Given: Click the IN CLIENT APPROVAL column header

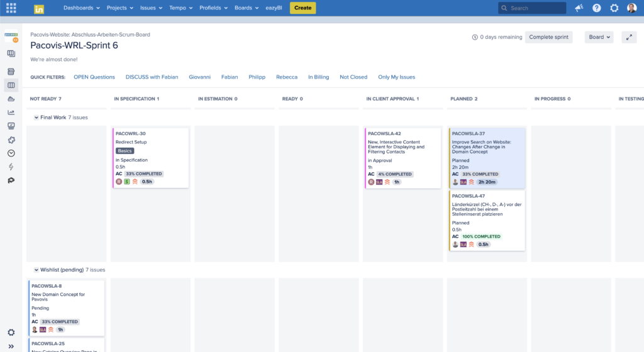Looking at the screenshot, I should (x=392, y=99).
